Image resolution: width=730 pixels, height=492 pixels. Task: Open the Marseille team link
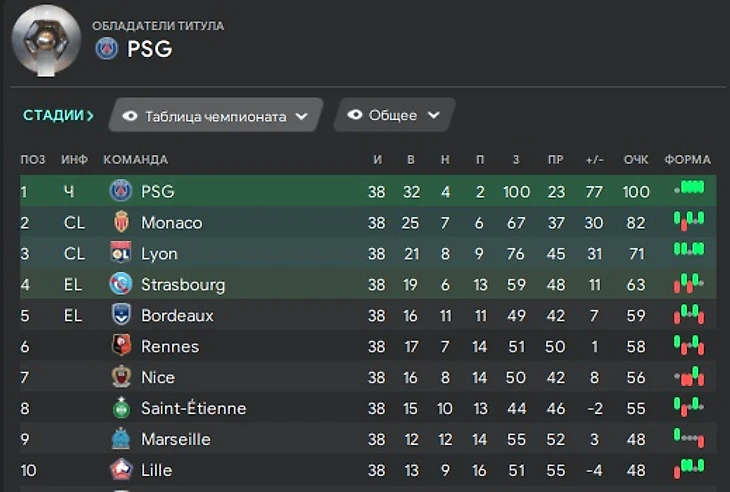[175, 439]
